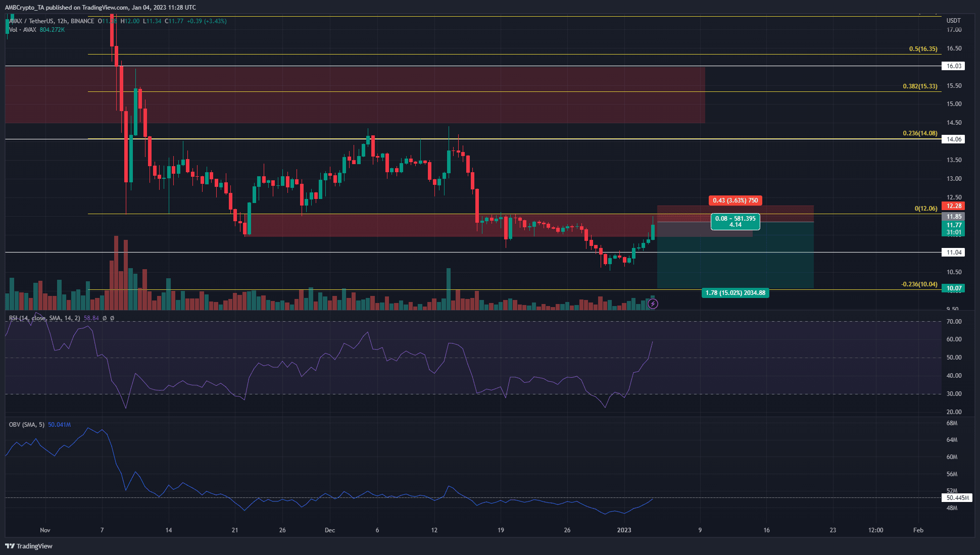Click the OBV 68M scale label
The width and height of the screenshot is (980, 555).
point(952,423)
